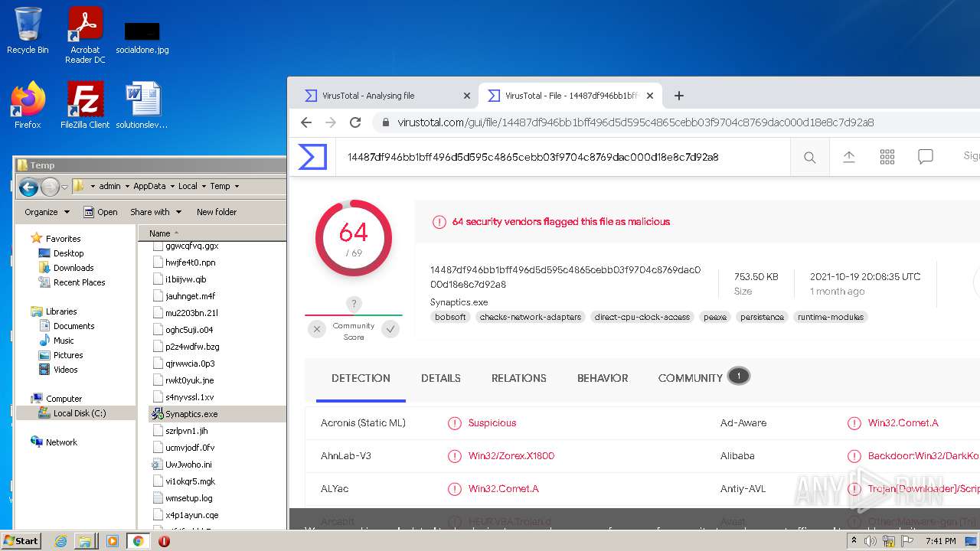The width and height of the screenshot is (980, 551).
Task: Open the VirusTotal apps grid icon
Action: click(887, 157)
